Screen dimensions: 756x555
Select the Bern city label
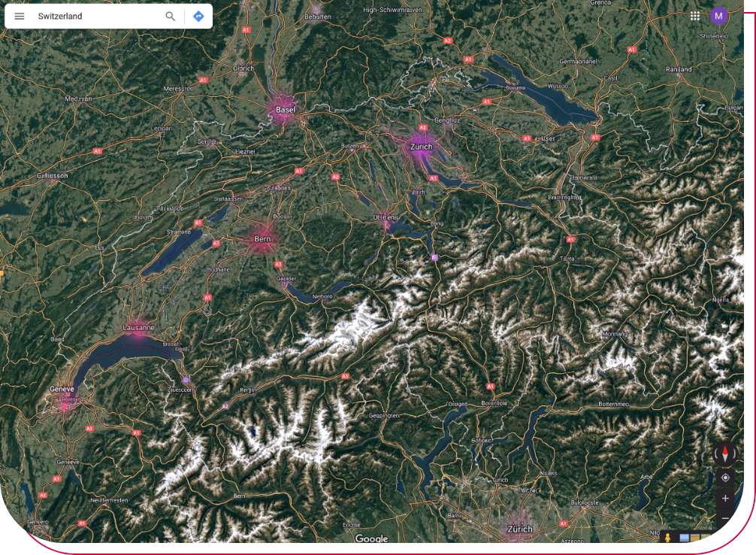click(x=262, y=239)
